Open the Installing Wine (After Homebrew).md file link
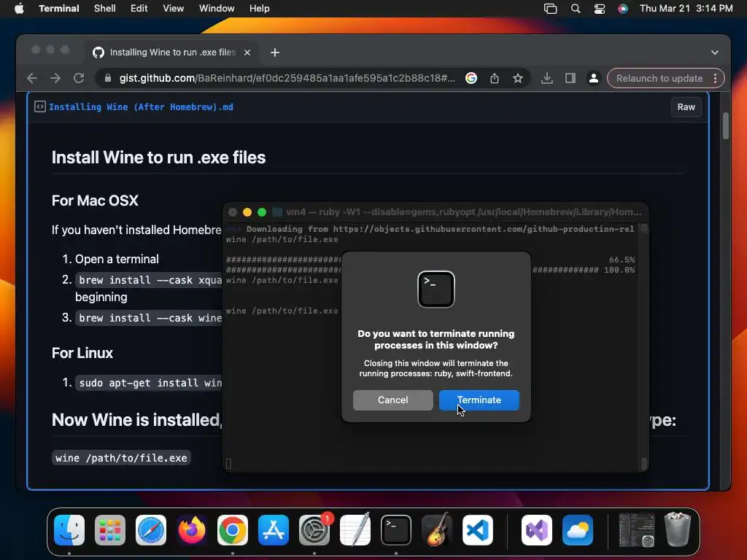747x560 pixels. pyautogui.click(x=141, y=107)
